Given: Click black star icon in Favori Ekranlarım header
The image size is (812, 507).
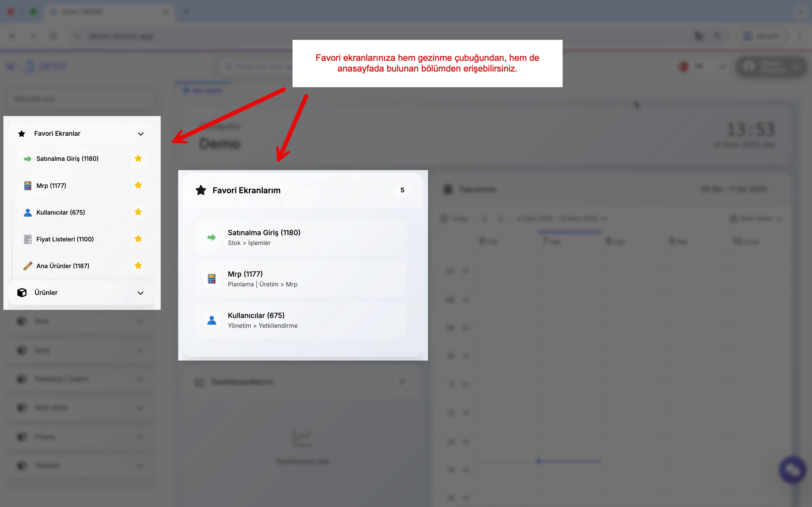Looking at the screenshot, I should pos(201,190).
